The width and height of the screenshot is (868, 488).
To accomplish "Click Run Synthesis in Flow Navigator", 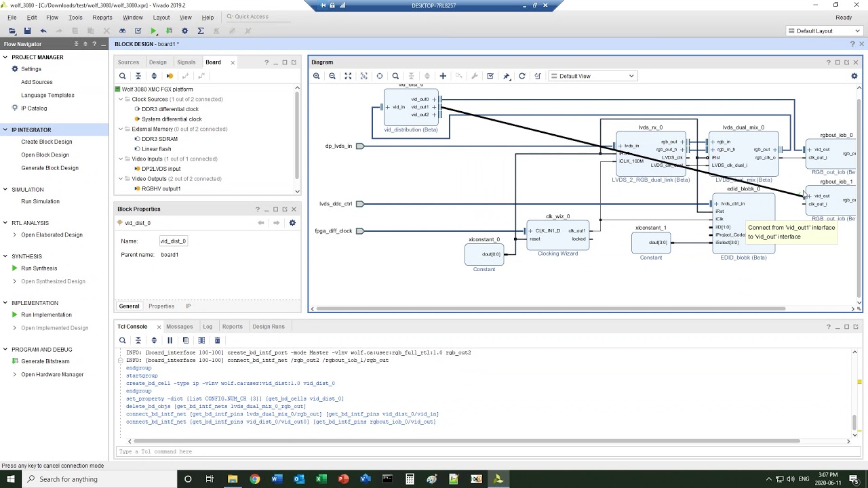I will [39, 268].
